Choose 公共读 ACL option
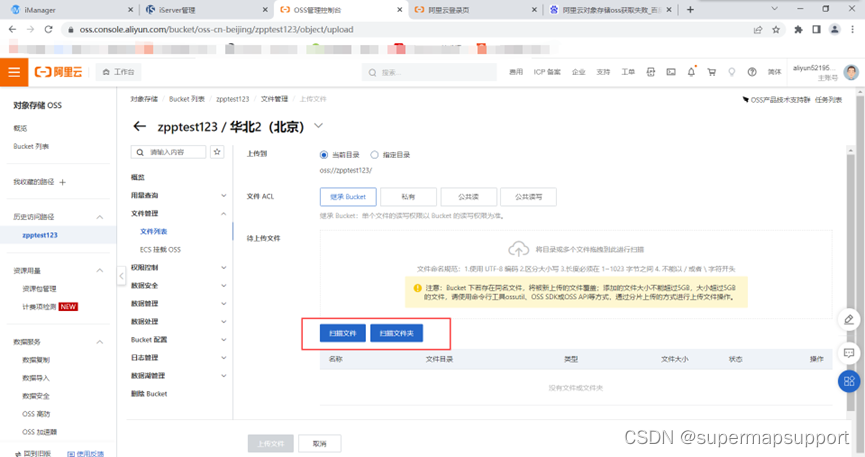The image size is (865, 457). click(x=468, y=196)
